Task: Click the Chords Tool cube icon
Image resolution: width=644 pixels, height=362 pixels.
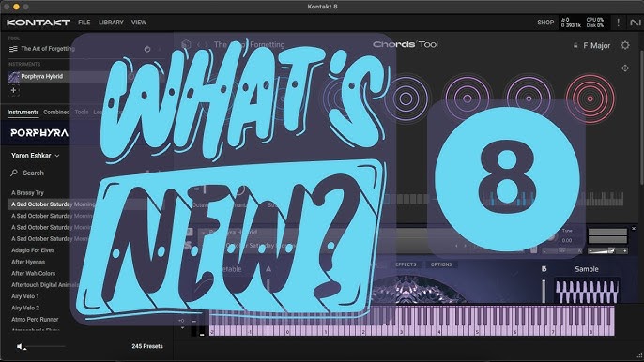Action: (186, 44)
